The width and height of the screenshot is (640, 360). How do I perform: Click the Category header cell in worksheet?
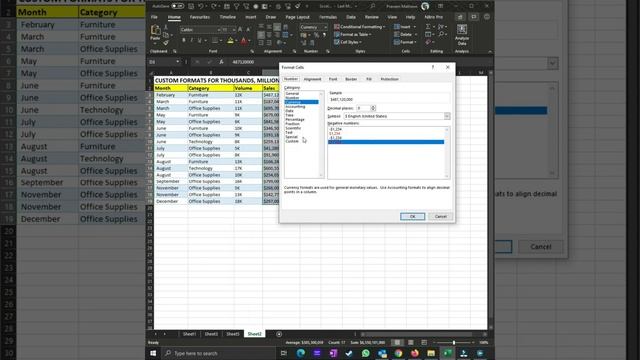[x=210, y=88]
